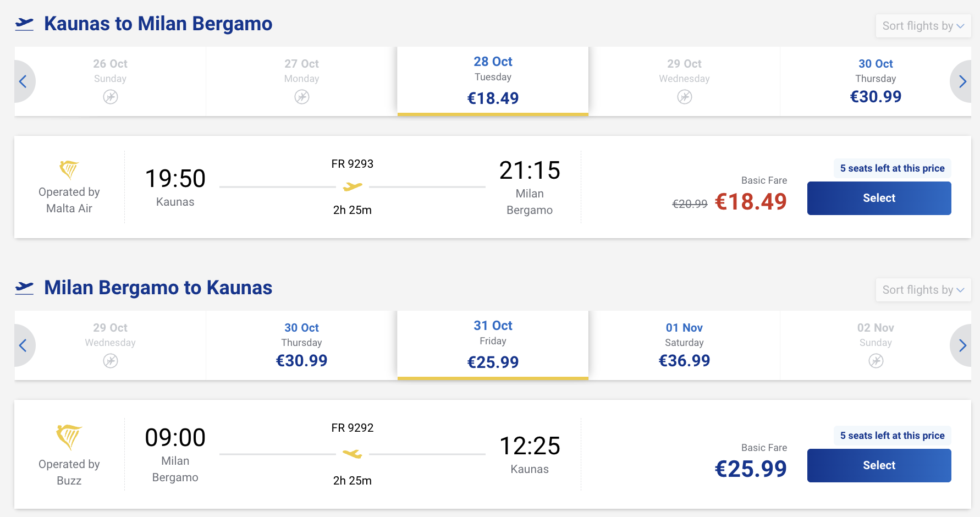Click previous dates arrow for Kaunas outbound

pos(24,81)
